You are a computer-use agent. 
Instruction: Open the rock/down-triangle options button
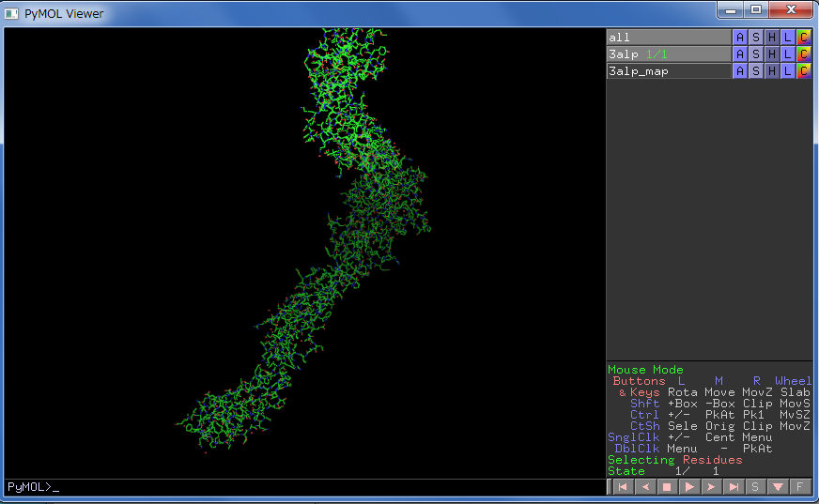tap(778, 487)
